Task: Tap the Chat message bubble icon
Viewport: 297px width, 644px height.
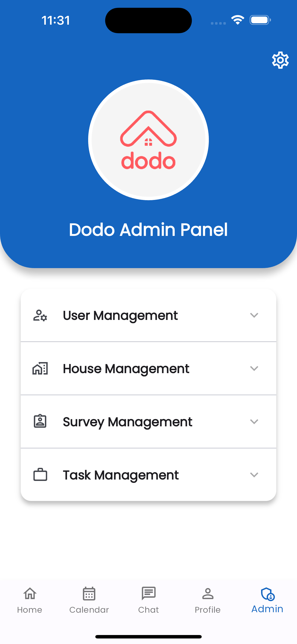Action: [x=148, y=594]
